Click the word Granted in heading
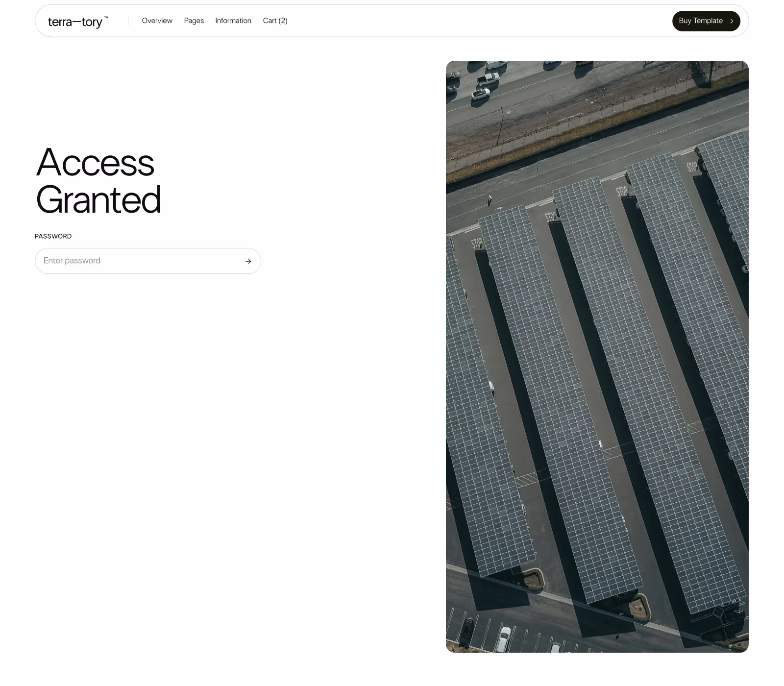This screenshot has width=784, height=686. (x=98, y=200)
